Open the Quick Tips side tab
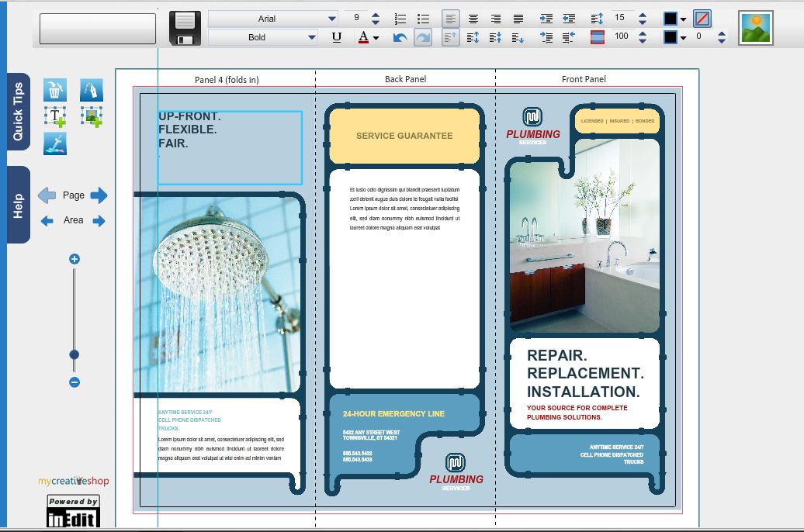The image size is (804, 532). pyautogui.click(x=19, y=112)
